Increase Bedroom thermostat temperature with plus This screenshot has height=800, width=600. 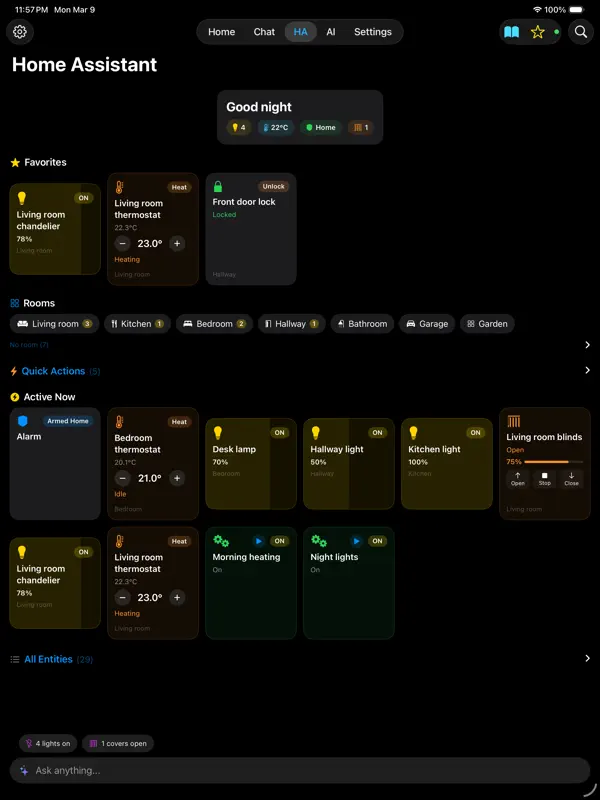[x=177, y=478]
